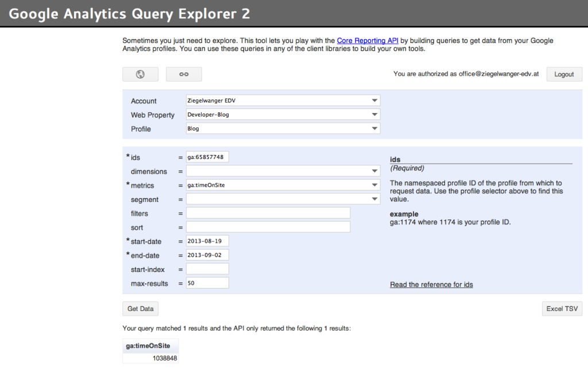Open the Core Reporting API link
Viewport: 588px width, 369px height.
[367, 41]
